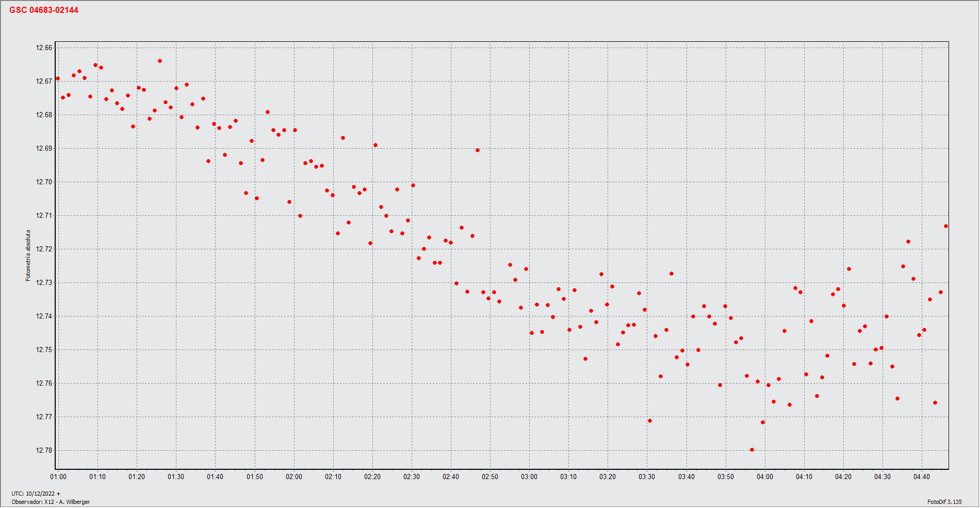Image resolution: width=980 pixels, height=508 pixels.
Task: Click the Fotometria absoluta y-axis label
Action: coord(28,256)
